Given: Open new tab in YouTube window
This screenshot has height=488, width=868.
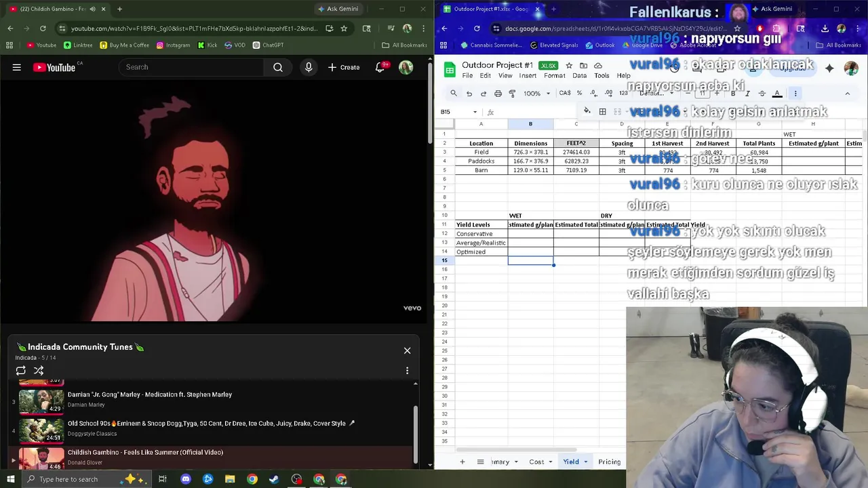Looking at the screenshot, I should [x=119, y=9].
